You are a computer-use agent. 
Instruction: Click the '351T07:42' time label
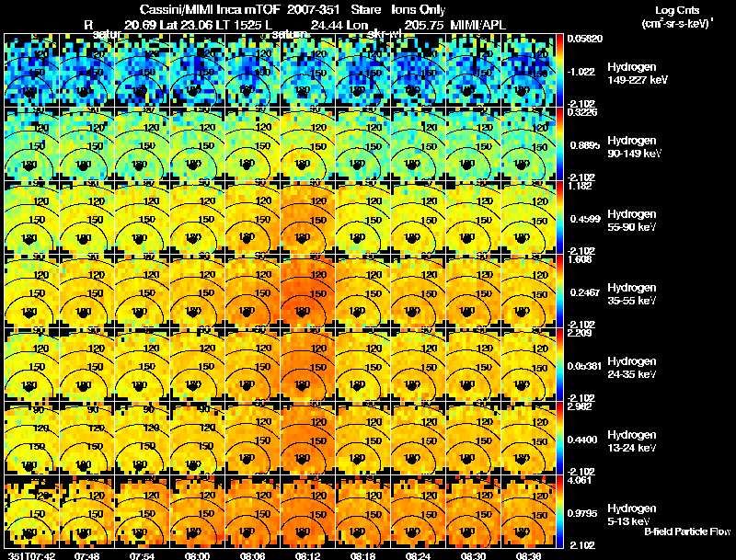point(32,555)
